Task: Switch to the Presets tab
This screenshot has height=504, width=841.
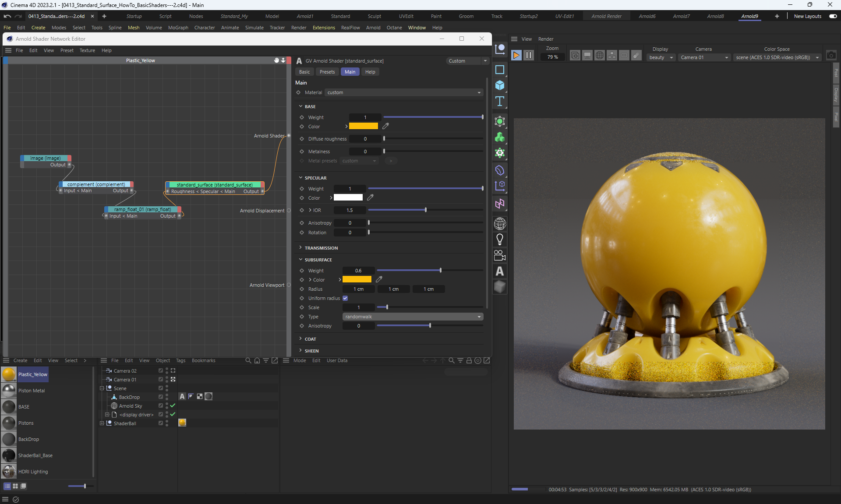Action: coord(327,72)
